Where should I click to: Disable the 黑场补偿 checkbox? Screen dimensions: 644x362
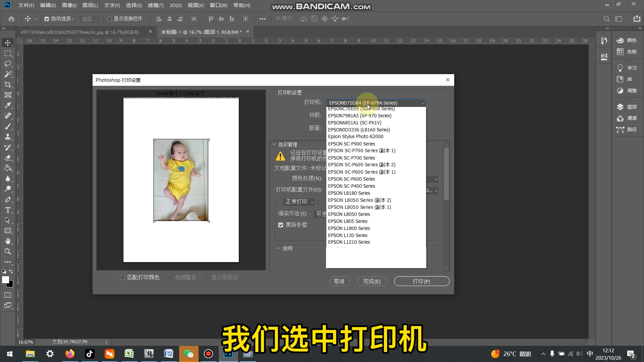tap(280, 225)
